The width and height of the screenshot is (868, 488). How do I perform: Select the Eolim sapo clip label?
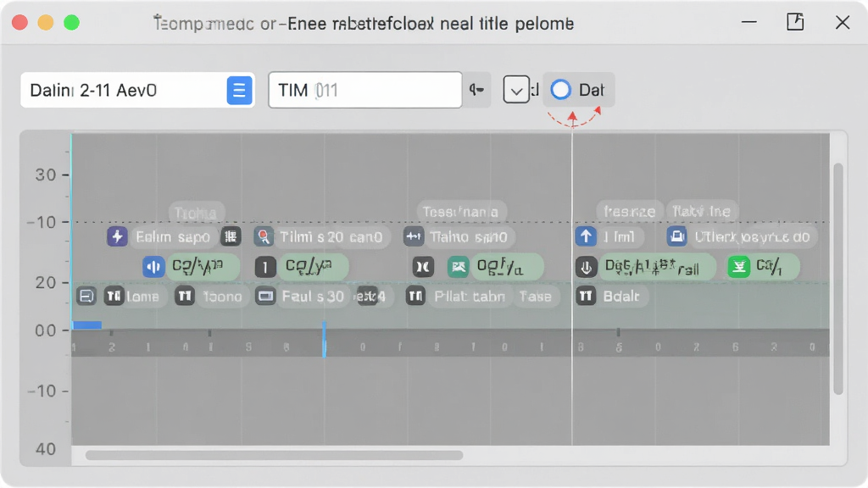[173, 237]
